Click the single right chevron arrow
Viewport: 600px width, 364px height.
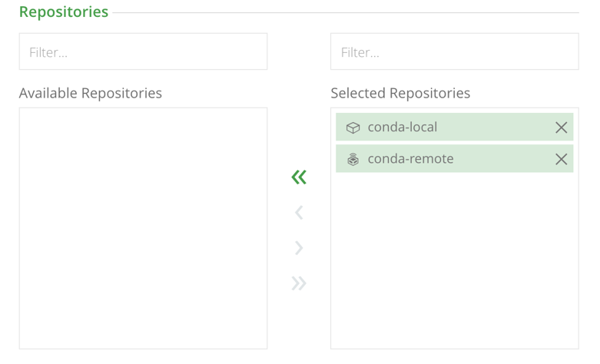pyautogui.click(x=299, y=248)
